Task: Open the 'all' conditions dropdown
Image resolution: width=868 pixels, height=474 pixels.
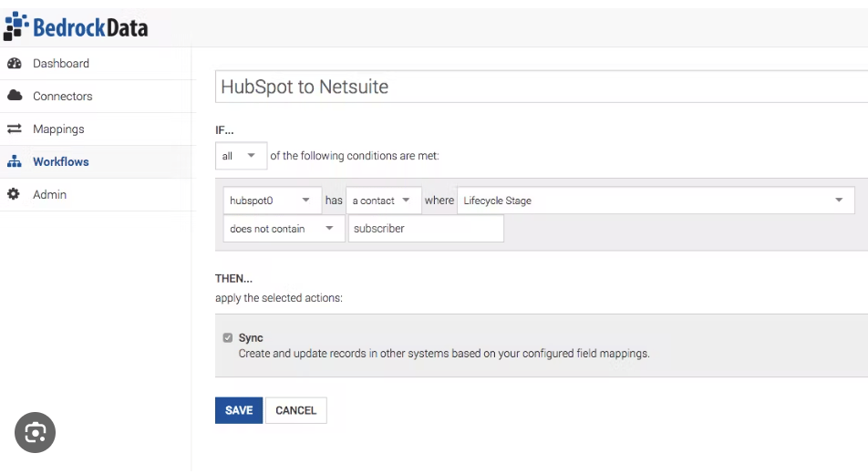Action: click(x=241, y=156)
